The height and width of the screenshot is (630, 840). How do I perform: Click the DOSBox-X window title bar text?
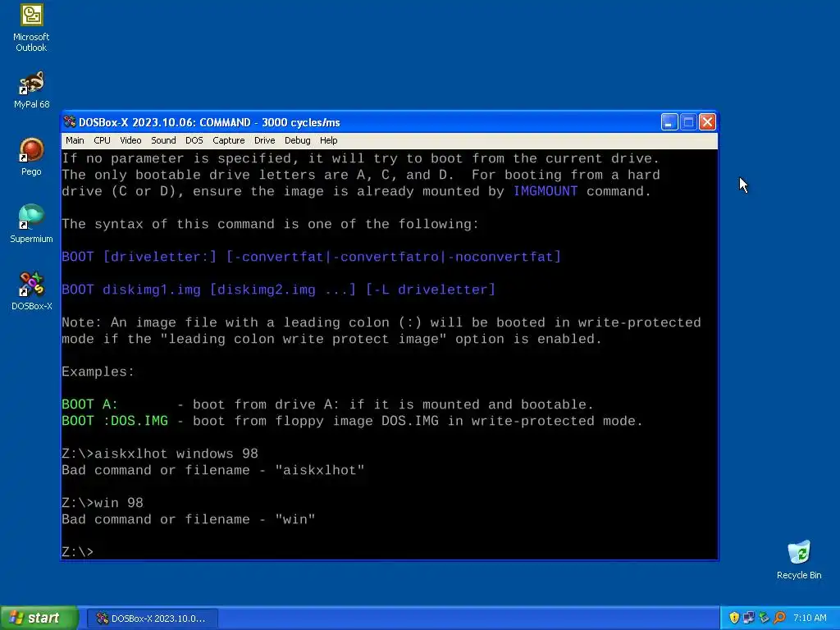[x=209, y=122]
